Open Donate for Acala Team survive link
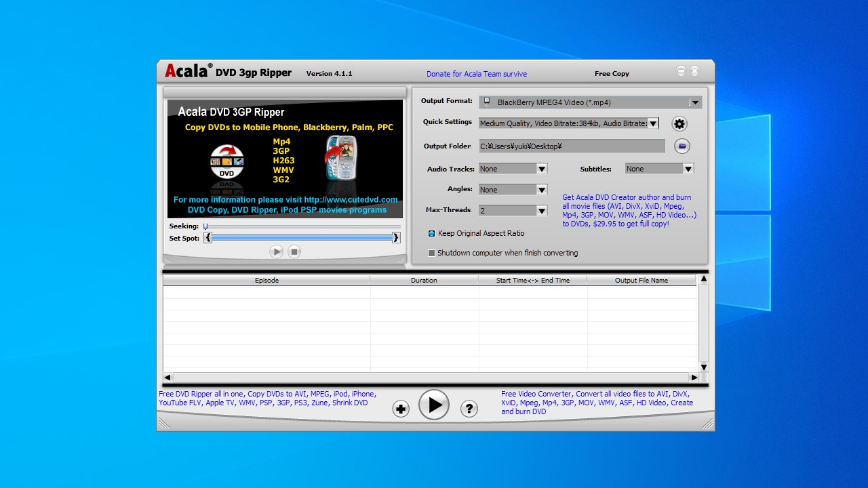 click(477, 74)
